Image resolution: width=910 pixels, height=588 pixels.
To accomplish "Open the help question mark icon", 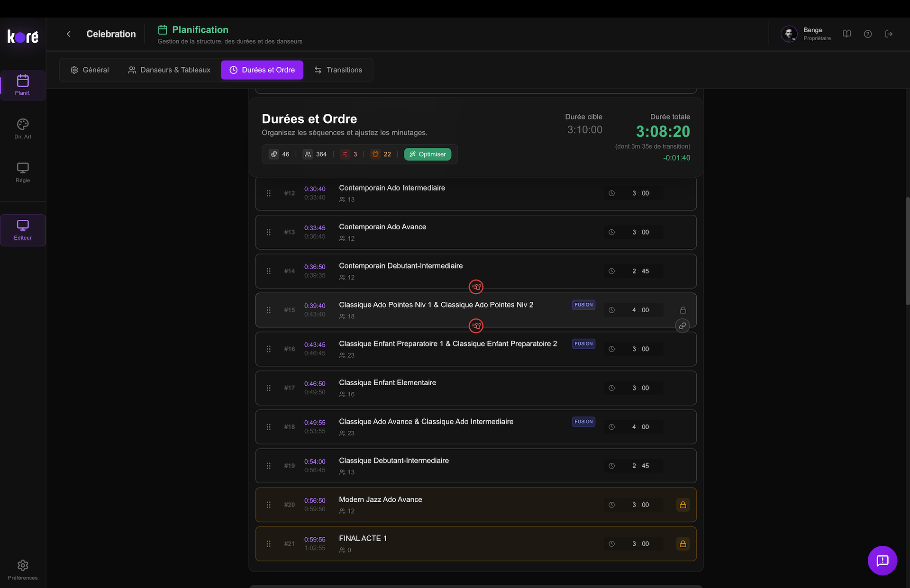I will point(867,34).
